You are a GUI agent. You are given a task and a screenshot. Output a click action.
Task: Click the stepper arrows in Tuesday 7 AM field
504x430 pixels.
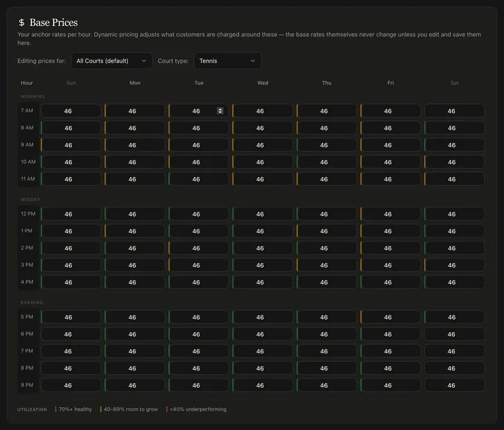pyautogui.click(x=220, y=110)
